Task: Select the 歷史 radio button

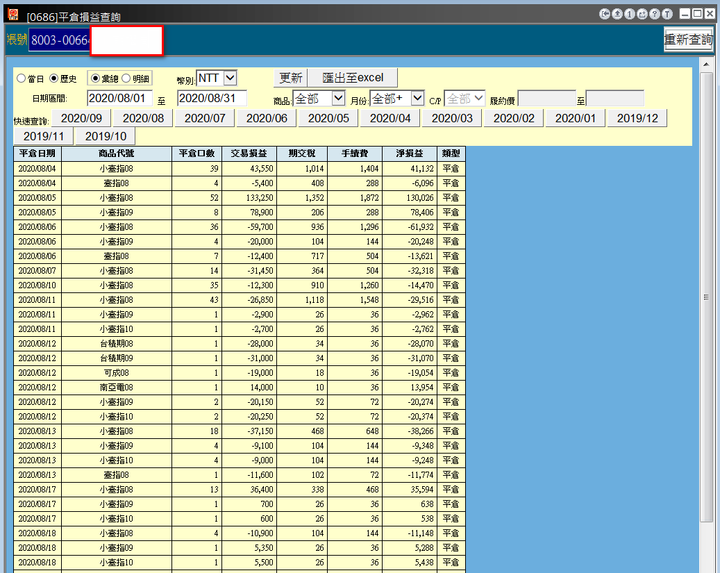Action: [54, 79]
